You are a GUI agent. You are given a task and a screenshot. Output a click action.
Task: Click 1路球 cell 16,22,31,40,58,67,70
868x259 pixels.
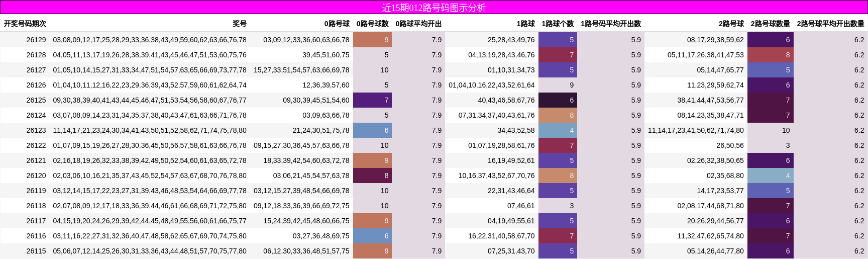pyautogui.click(x=501, y=236)
